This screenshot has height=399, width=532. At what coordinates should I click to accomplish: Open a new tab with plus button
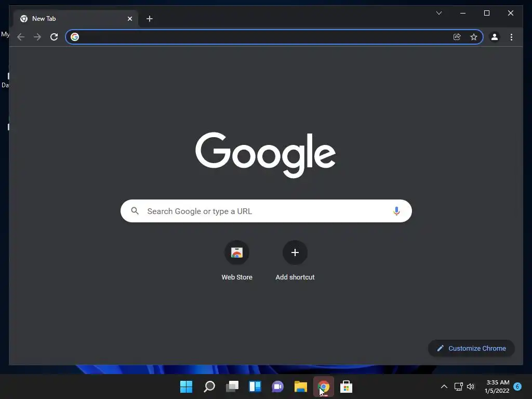tap(149, 19)
